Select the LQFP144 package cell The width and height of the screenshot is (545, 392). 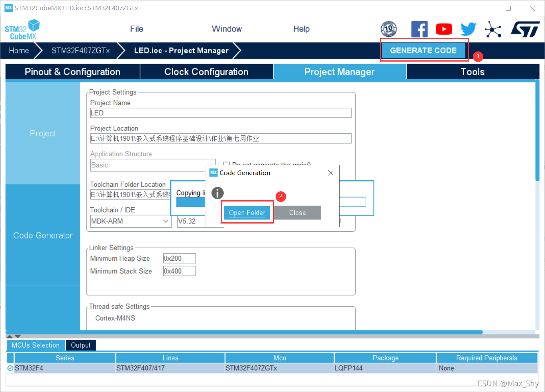click(385, 368)
